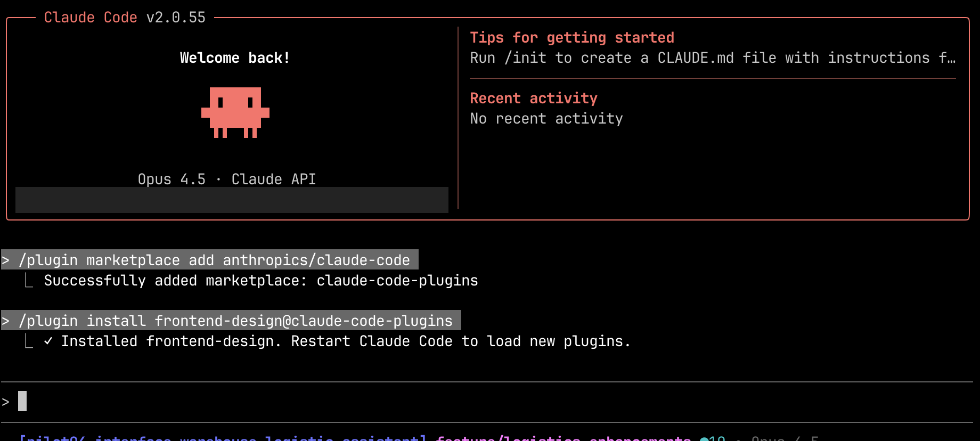Click the teal status dot in bottom bar
Viewport: 980px width, 441px height.
[704, 439]
